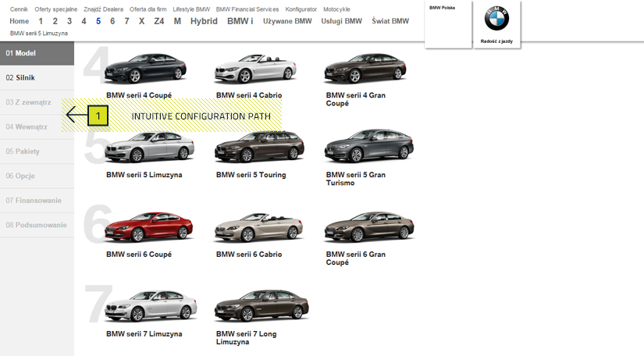Click BMW serii 6 Gran Coupé label
644x356 pixels.
356,258
